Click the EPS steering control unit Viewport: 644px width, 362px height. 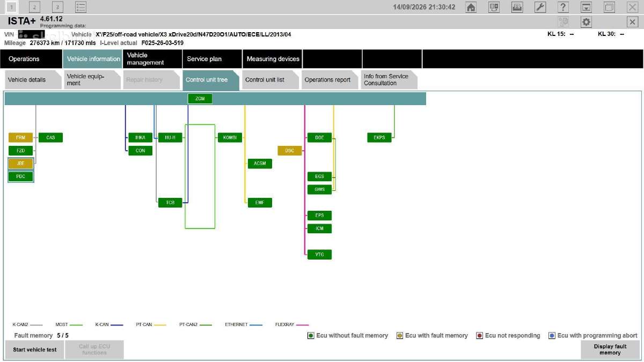pos(320,216)
